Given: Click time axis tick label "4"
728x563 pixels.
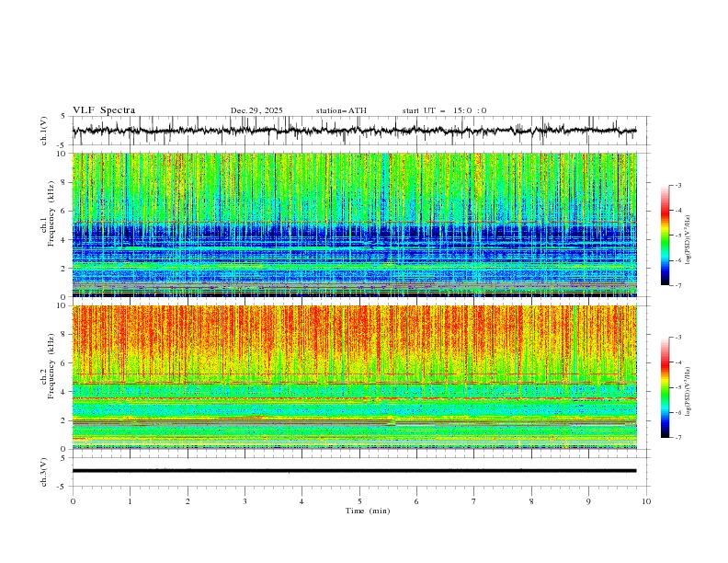Looking at the screenshot, I should pyautogui.click(x=301, y=501).
